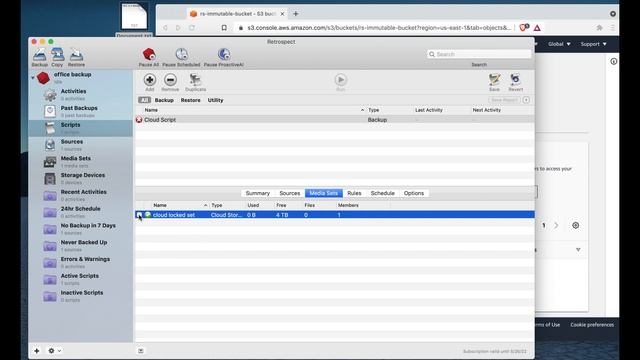Click the browser bookmark icon

[224, 28]
